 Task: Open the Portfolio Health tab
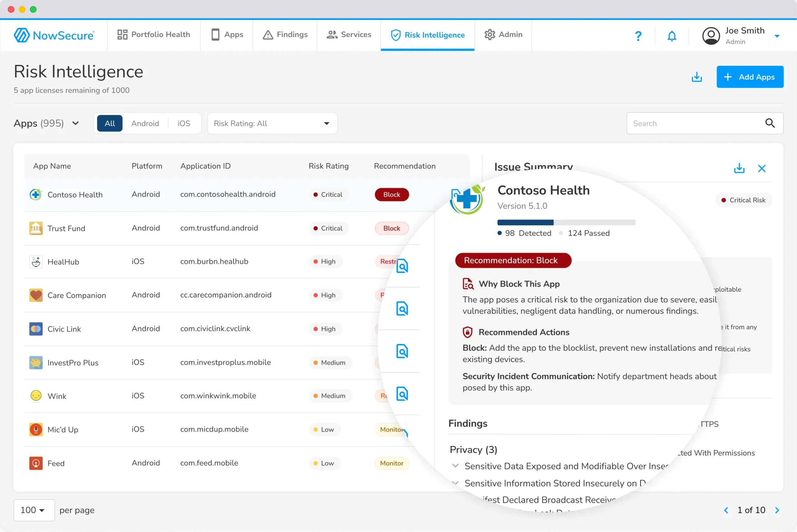(x=153, y=35)
